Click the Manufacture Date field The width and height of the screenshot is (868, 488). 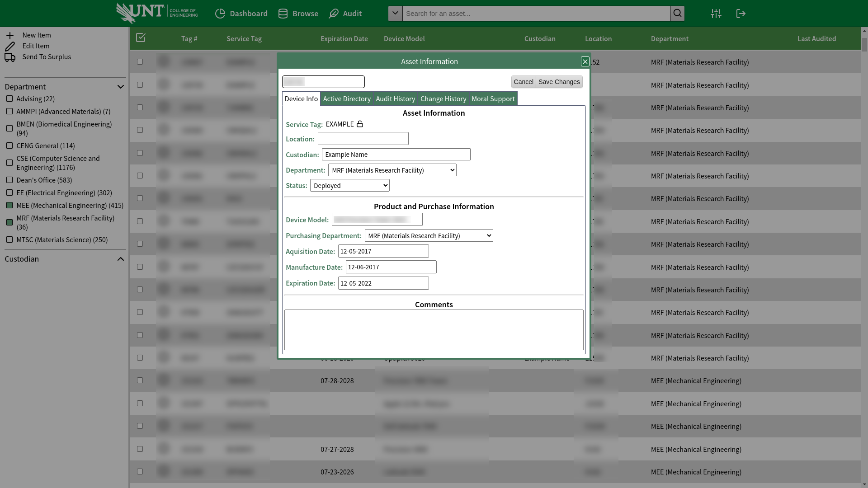click(x=391, y=267)
